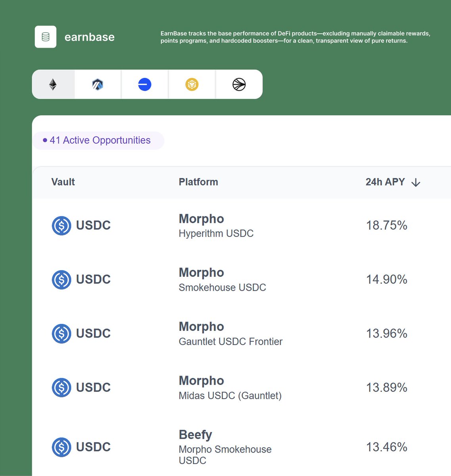Click USDC coin icon in Smokehouse USDC row
This screenshot has width=451, height=476.
pos(61,280)
